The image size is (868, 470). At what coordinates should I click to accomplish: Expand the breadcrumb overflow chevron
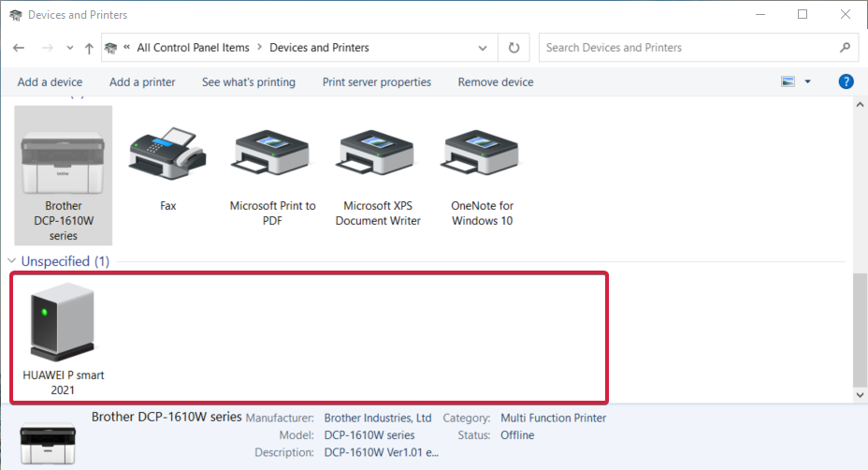coord(127,47)
